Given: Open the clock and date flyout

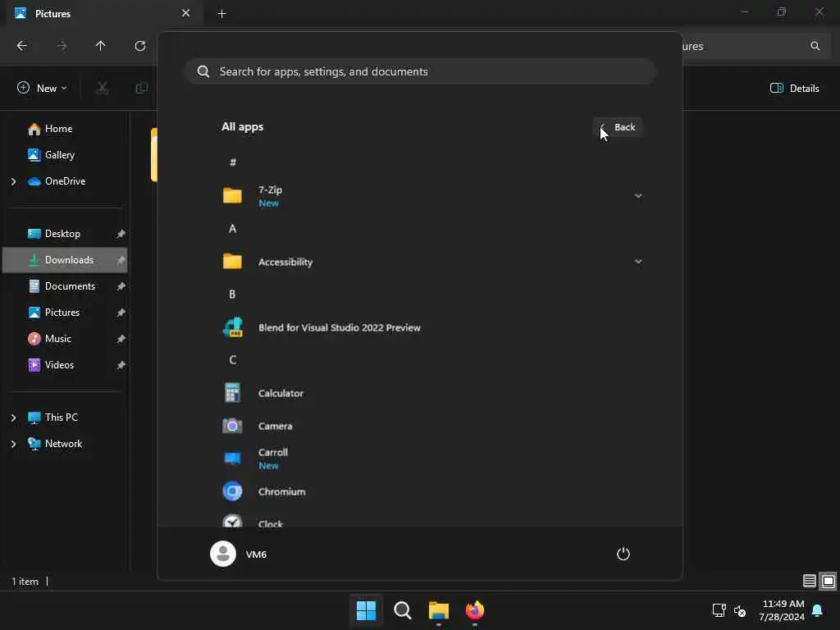Looking at the screenshot, I should [x=782, y=610].
